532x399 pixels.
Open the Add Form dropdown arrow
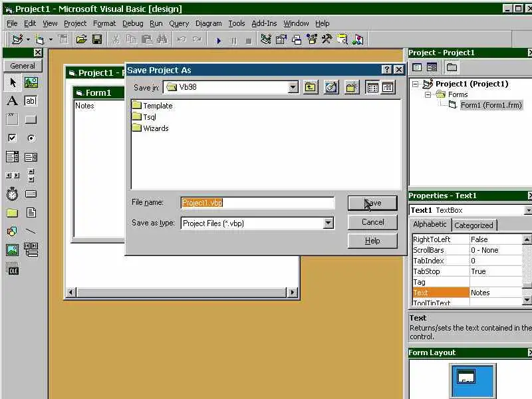click(x=51, y=40)
